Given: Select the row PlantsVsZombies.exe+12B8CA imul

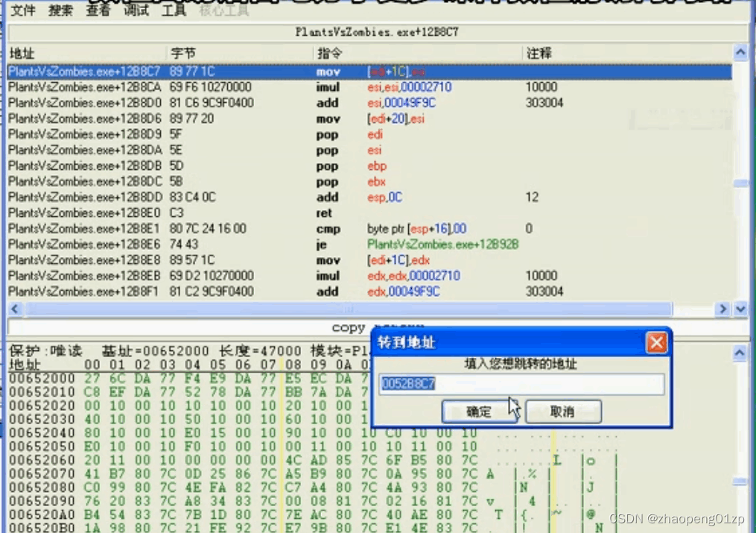Looking at the screenshot, I should tap(369, 87).
